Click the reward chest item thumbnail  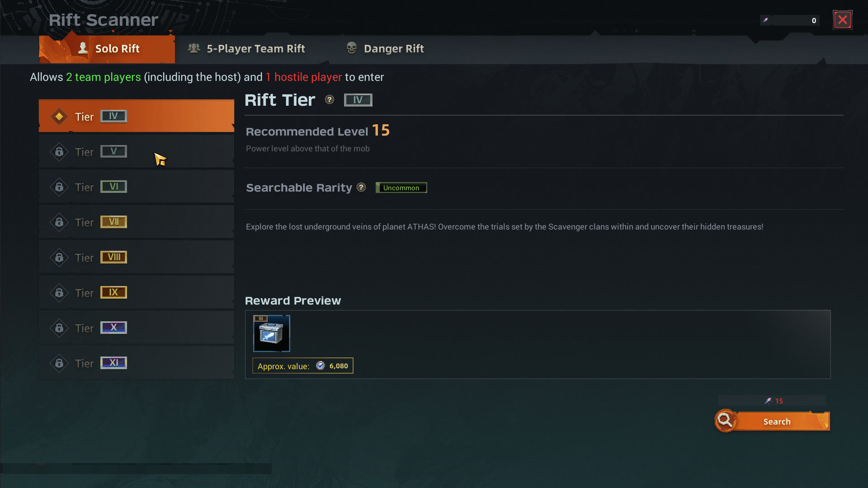click(x=272, y=333)
